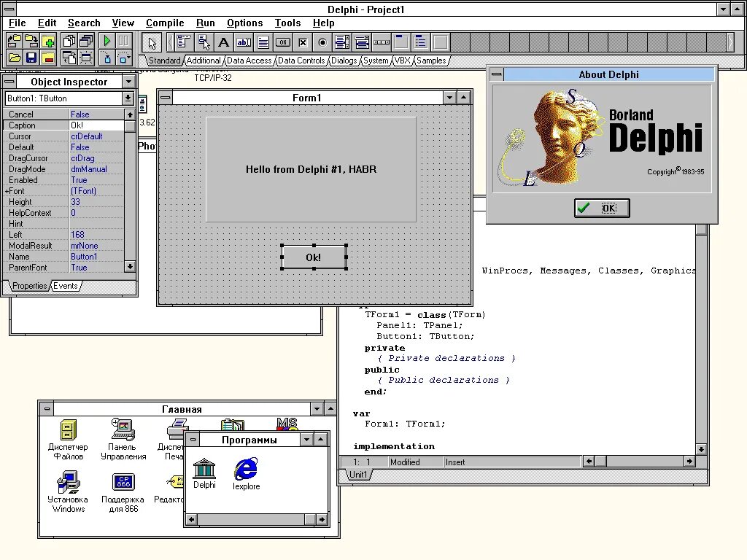Select the Memo component in palette

click(x=263, y=43)
